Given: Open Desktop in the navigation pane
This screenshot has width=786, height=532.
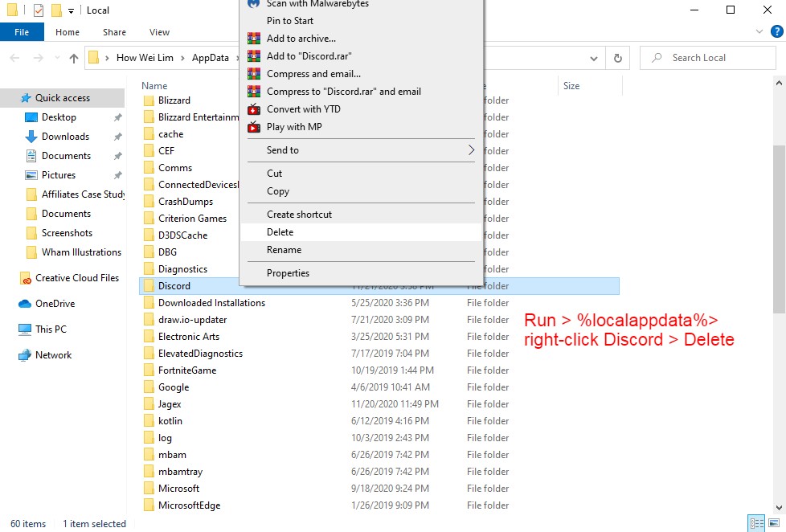Looking at the screenshot, I should [x=59, y=117].
